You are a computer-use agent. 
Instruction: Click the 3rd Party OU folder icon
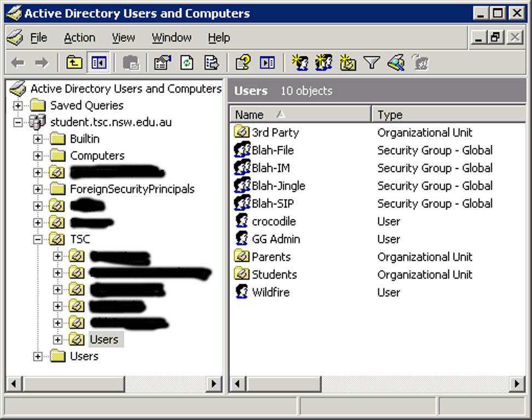[241, 132]
